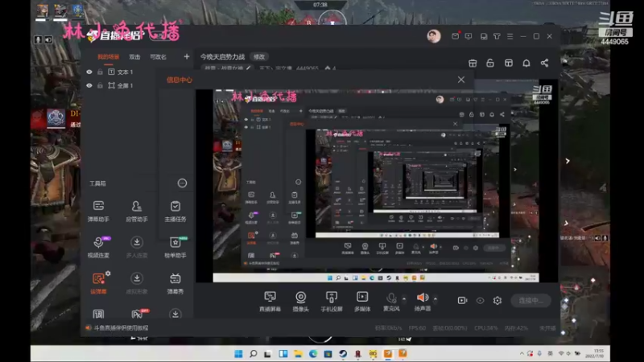Open the 弹幕助手 tool
The image size is (644, 362).
coord(98,211)
